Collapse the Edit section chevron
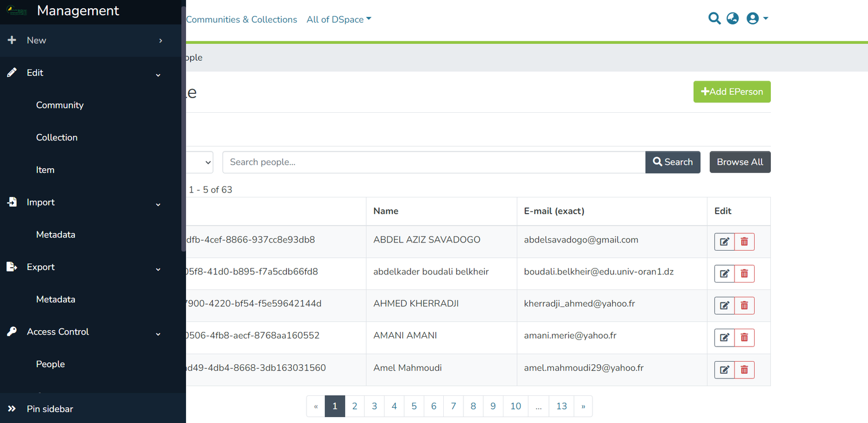This screenshot has width=868, height=423. (x=158, y=75)
